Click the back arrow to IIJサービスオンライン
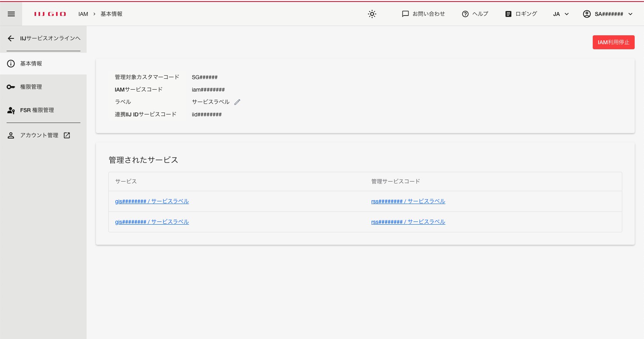The image size is (644, 339). pyautogui.click(x=11, y=38)
